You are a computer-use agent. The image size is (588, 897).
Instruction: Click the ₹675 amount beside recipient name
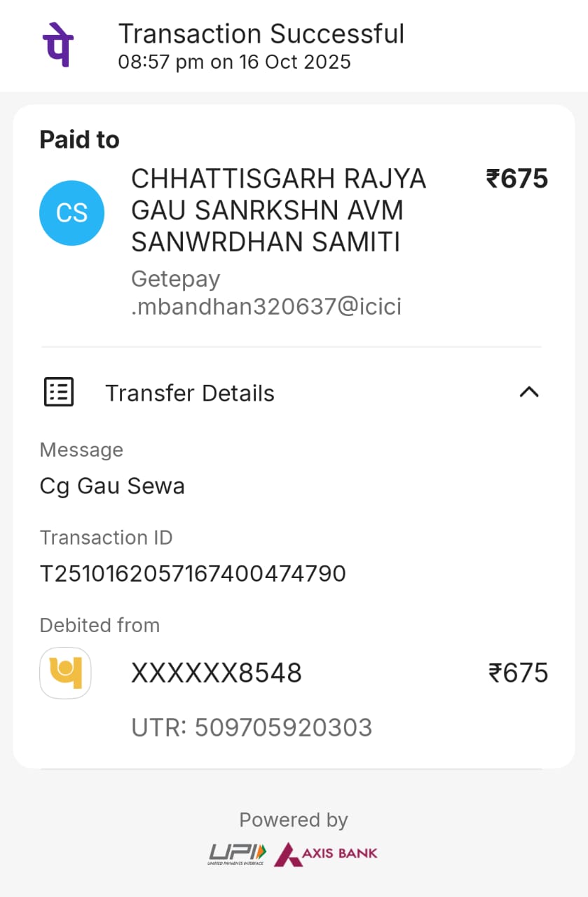click(517, 179)
